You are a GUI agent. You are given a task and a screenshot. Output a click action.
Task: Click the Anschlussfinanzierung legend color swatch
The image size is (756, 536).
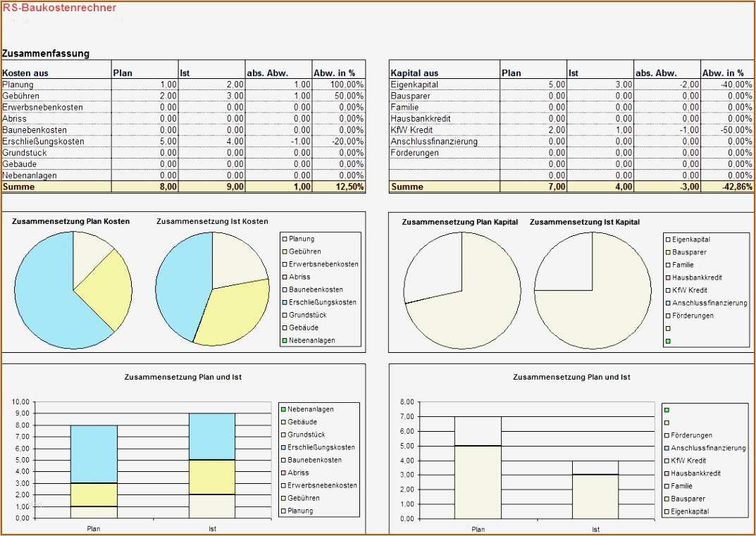tap(668, 303)
